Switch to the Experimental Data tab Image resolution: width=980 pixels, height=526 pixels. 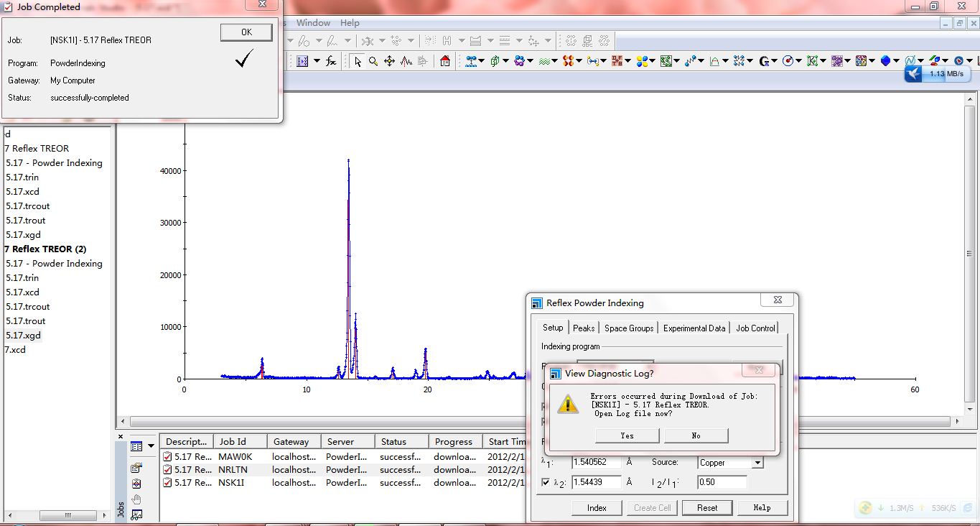(694, 328)
